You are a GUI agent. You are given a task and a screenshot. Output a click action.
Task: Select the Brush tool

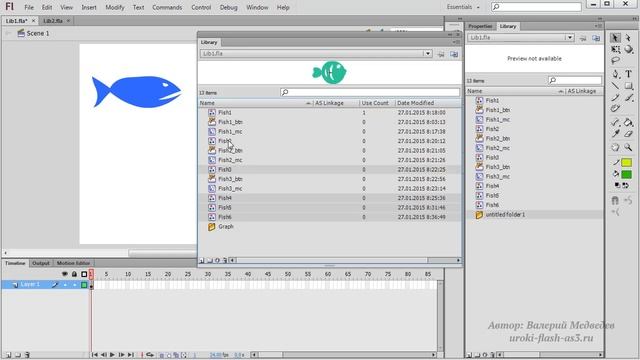pos(629,98)
